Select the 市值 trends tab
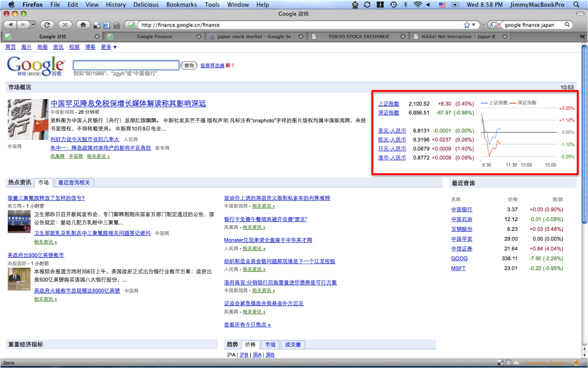588x368 pixels. pos(270,345)
